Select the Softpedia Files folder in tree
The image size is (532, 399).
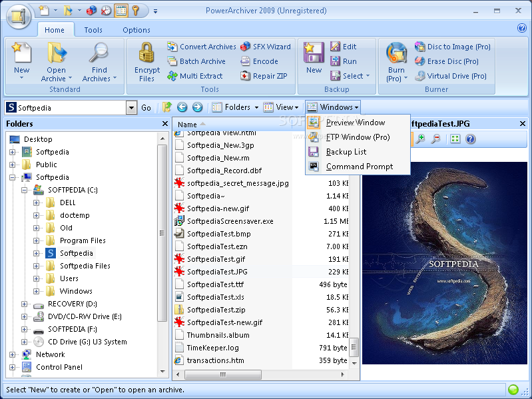tap(85, 266)
